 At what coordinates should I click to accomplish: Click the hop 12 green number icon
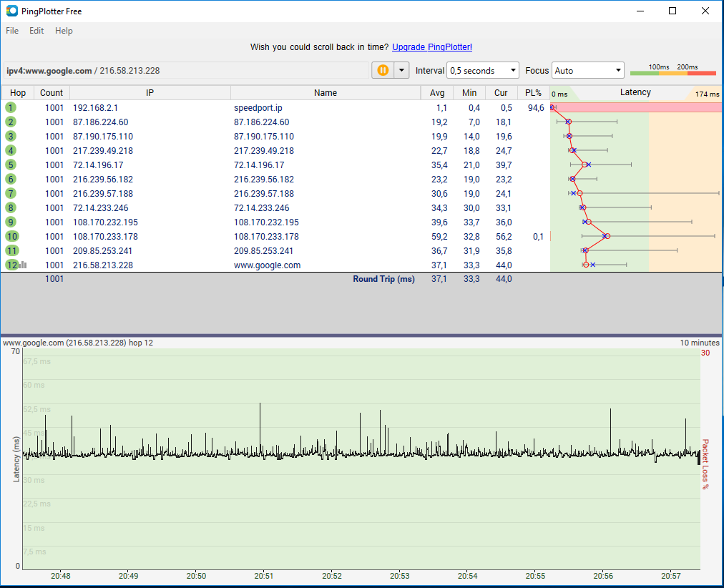11,265
